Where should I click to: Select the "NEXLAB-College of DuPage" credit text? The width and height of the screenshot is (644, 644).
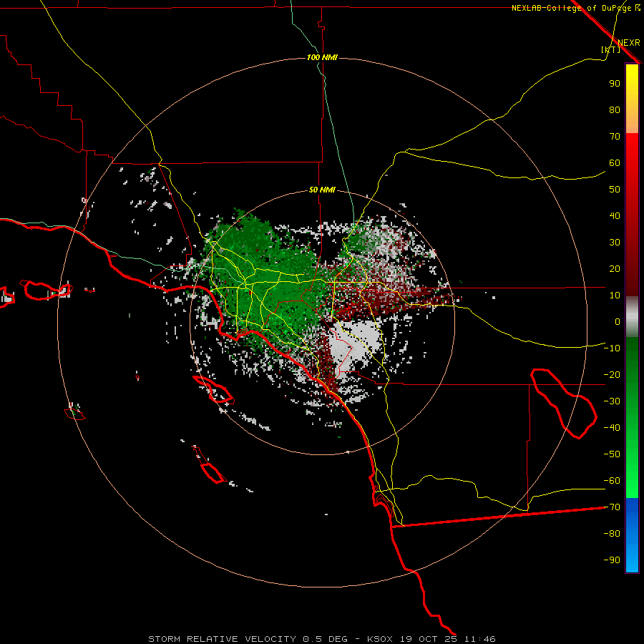pos(573,8)
